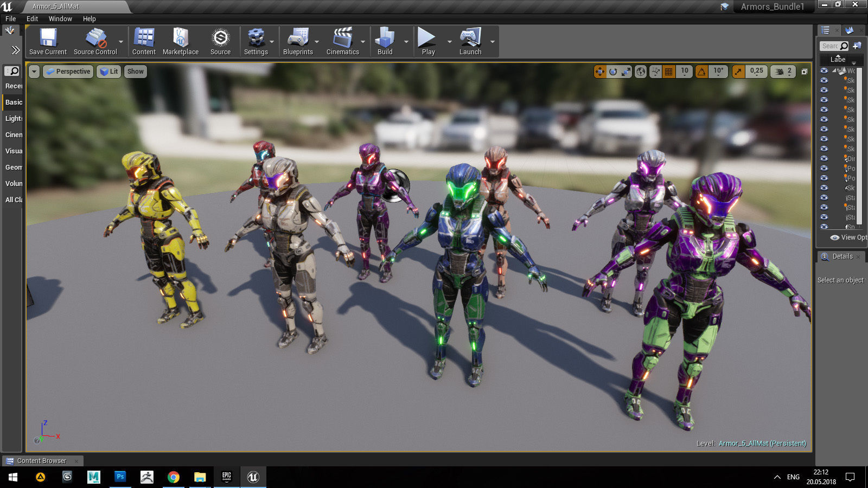Click the Blueprints toolbar icon
The height and width of the screenshot is (488, 868).
click(298, 42)
